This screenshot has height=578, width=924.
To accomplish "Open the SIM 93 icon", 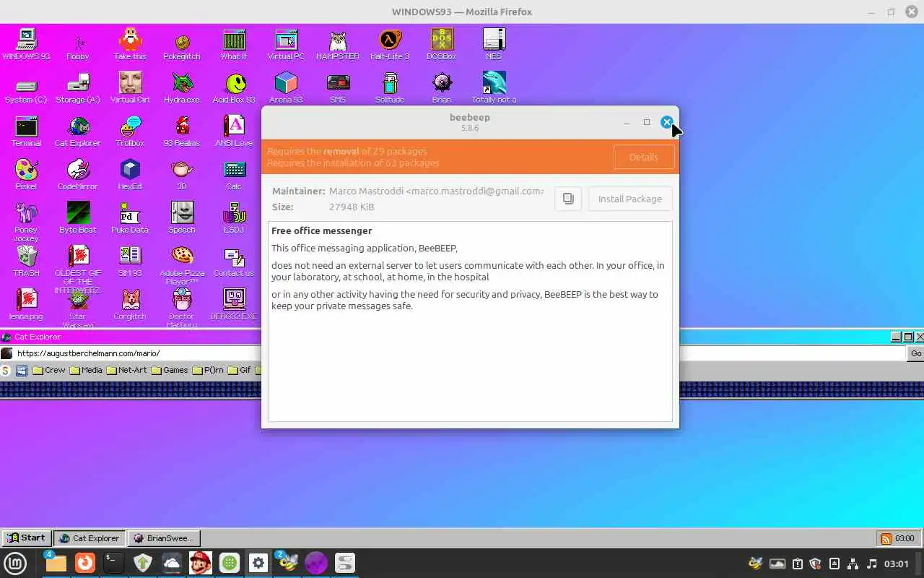I will 130,261.
